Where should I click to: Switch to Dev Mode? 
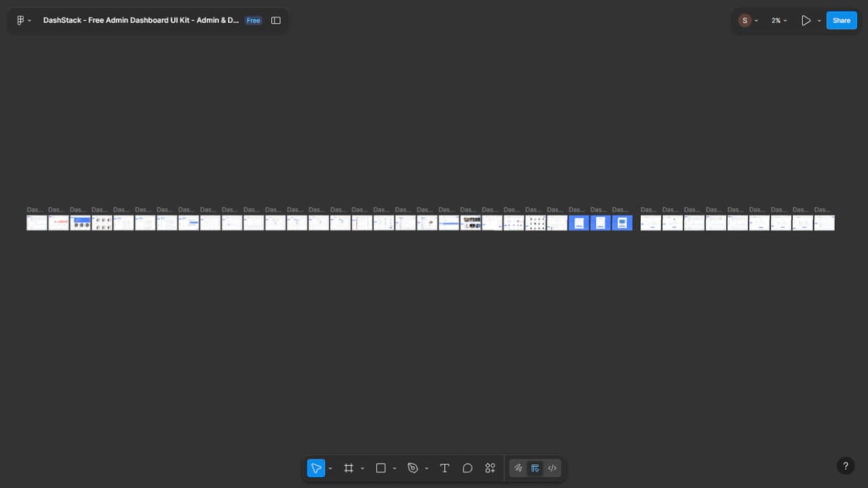(x=552, y=468)
